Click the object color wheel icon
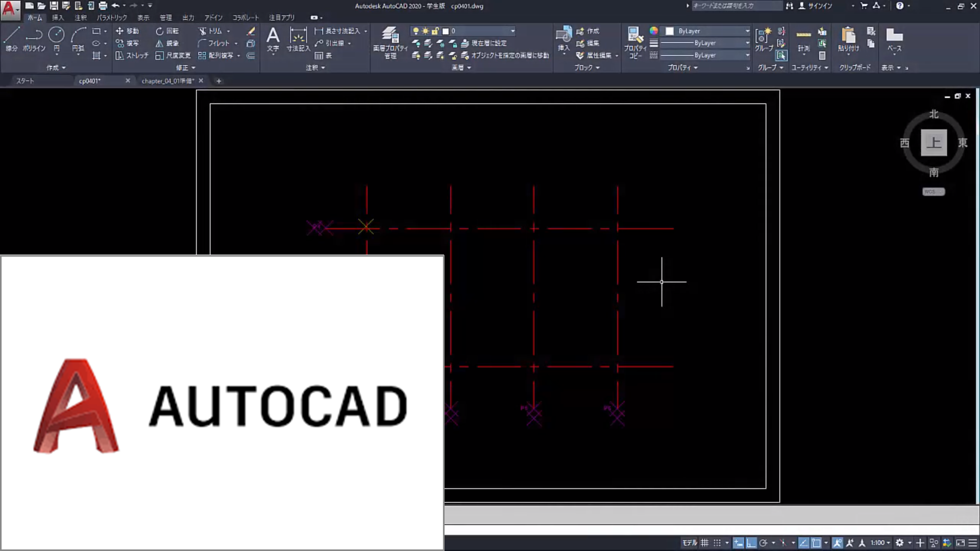980x551 pixels. [x=654, y=31]
